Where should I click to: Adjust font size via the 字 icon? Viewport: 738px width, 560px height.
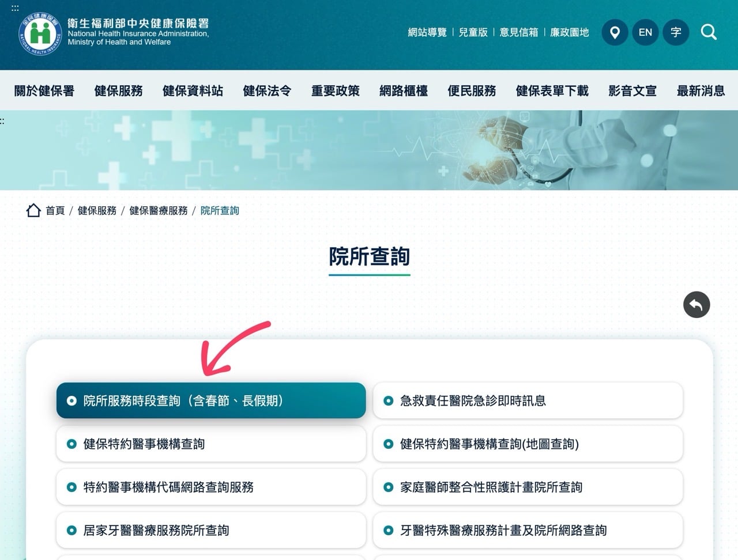[x=676, y=32]
